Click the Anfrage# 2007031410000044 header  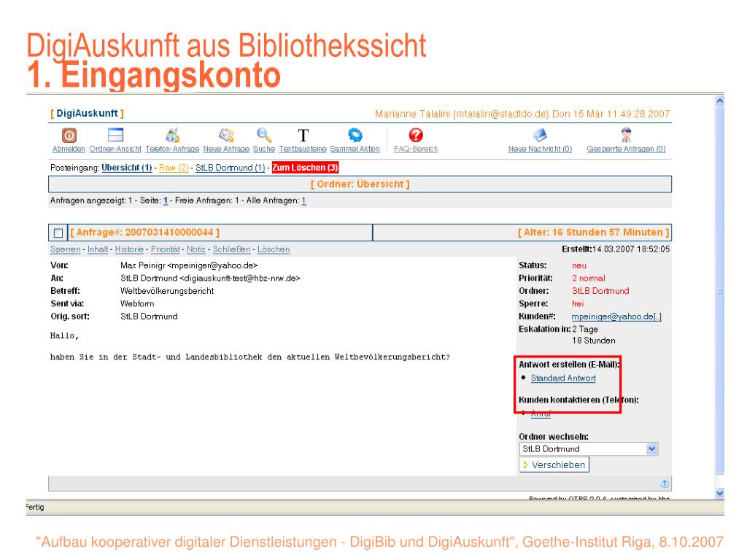145,233
